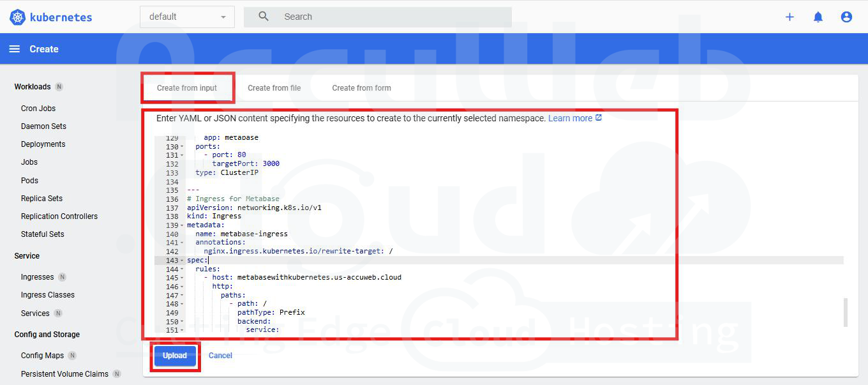Click the N badge next to Services
This screenshot has height=385, width=868.
pyautogui.click(x=58, y=313)
